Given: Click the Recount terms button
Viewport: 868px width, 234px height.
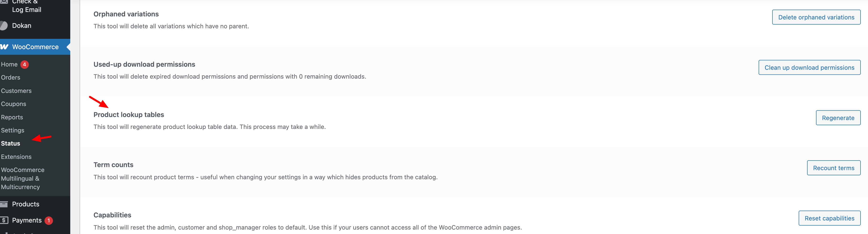Looking at the screenshot, I should [833, 168].
